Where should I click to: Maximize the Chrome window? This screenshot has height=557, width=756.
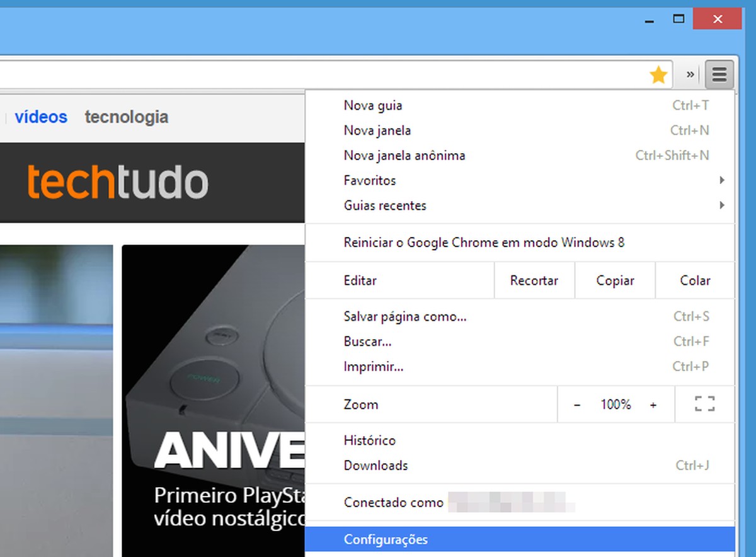(679, 19)
